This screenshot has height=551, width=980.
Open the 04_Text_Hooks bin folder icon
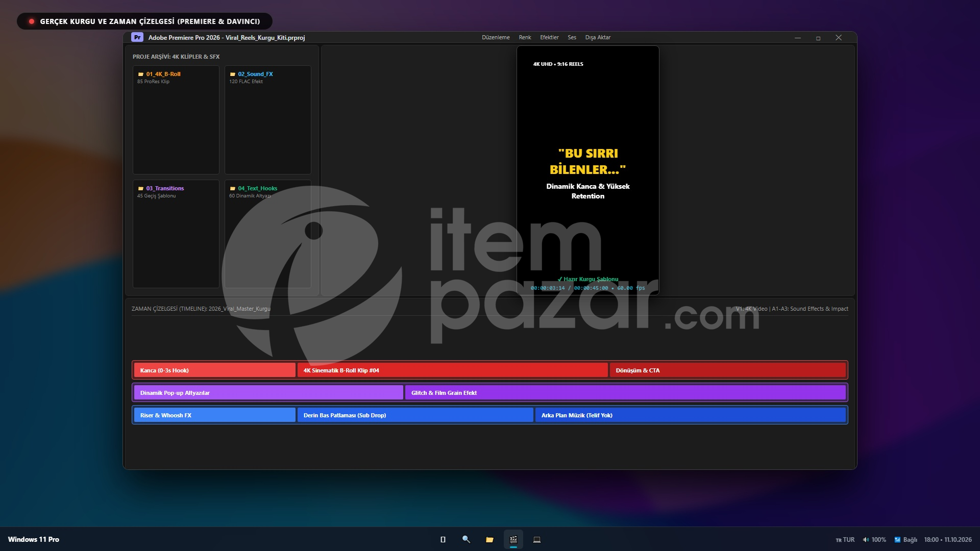click(232, 189)
